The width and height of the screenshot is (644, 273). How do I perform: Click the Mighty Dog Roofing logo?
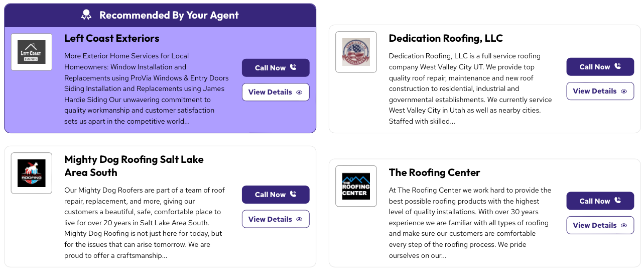(32, 173)
